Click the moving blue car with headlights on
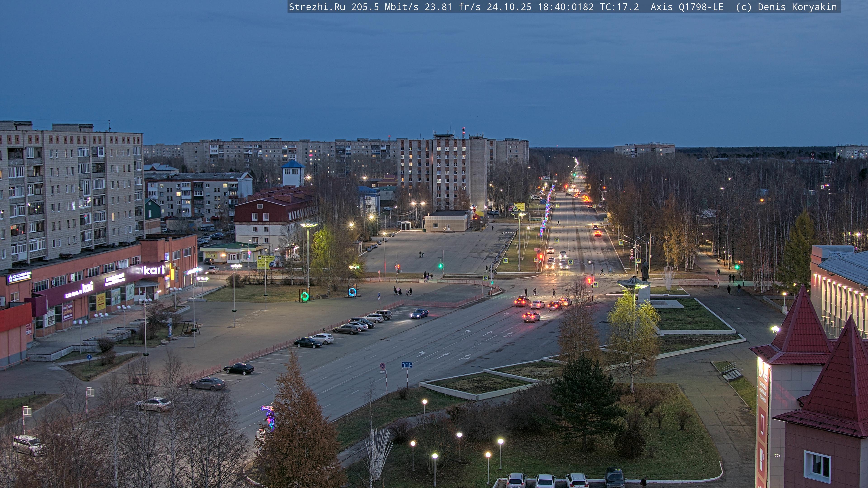Viewport: 868px width, 488px height. [x=419, y=314]
